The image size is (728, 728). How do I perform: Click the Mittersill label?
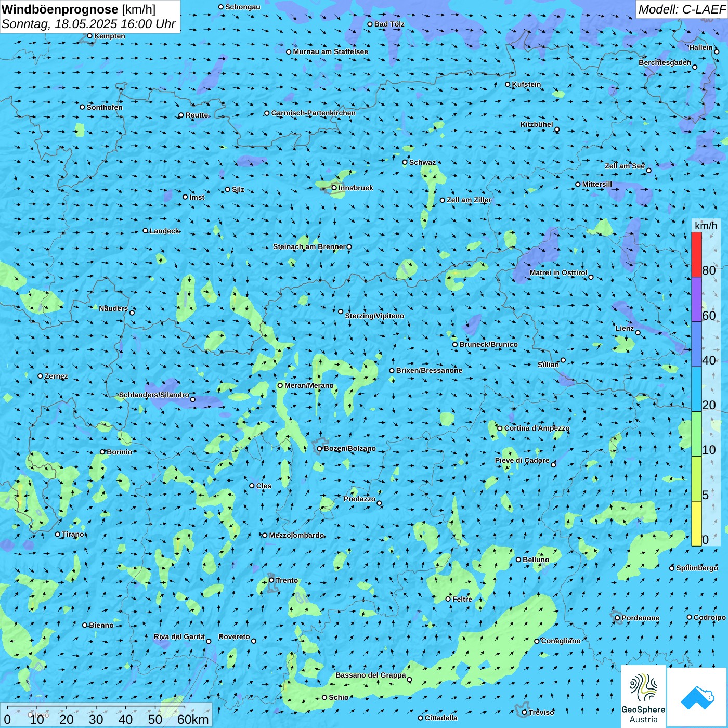pos(597,184)
